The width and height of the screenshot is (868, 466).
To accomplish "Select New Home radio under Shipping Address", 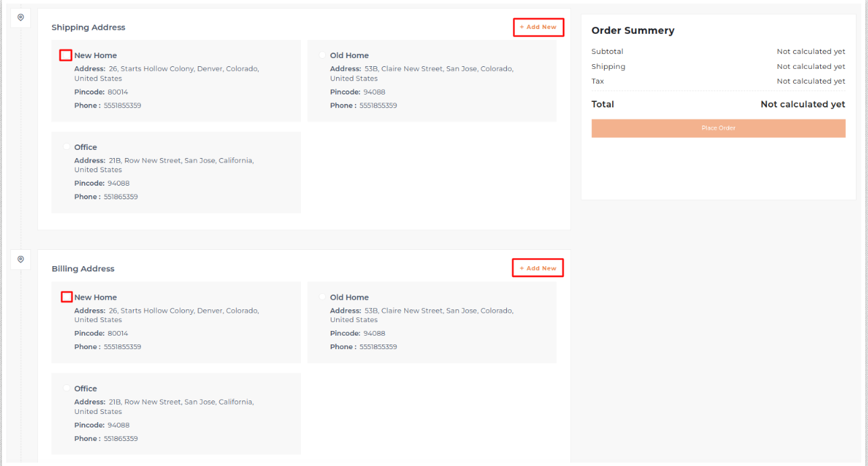I will 66,55.
